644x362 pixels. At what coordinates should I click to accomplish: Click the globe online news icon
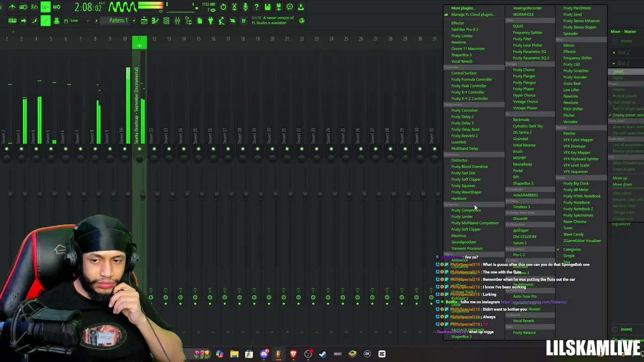point(302,21)
